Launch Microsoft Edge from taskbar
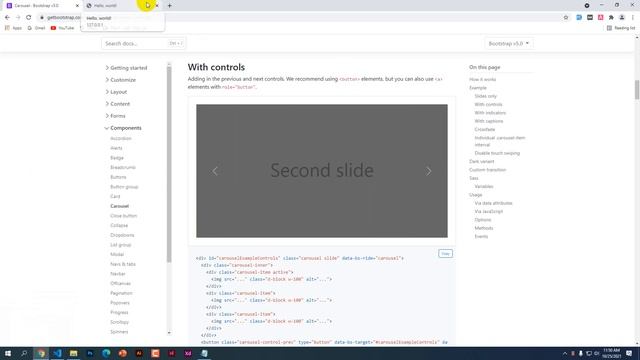 click(x=106, y=353)
